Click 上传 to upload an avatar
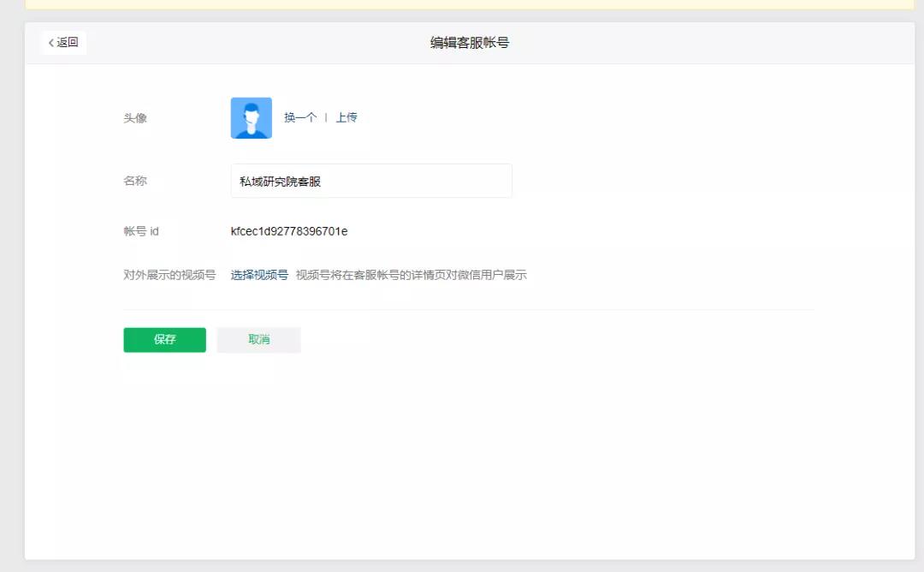This screenshot has width=924, height=572. (346, 118)
